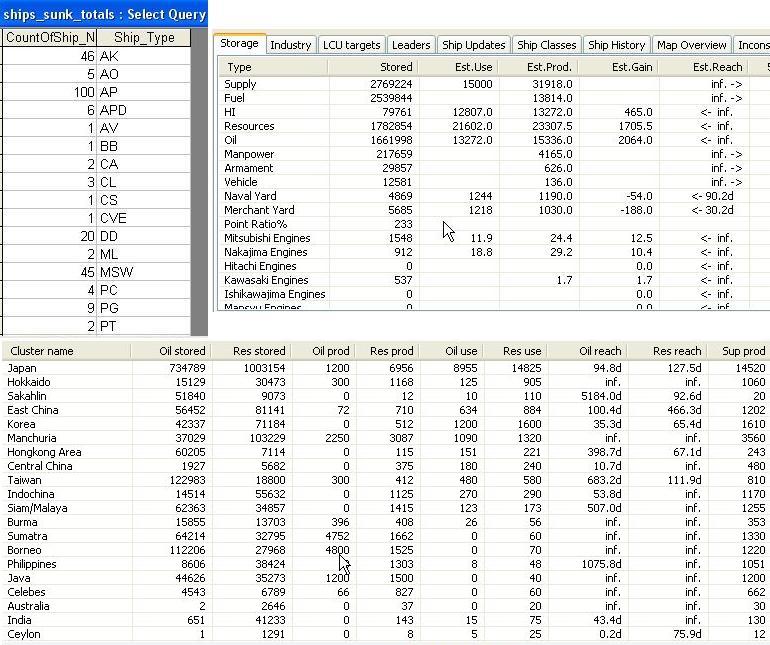Click the Manpower row

[494, 154]
